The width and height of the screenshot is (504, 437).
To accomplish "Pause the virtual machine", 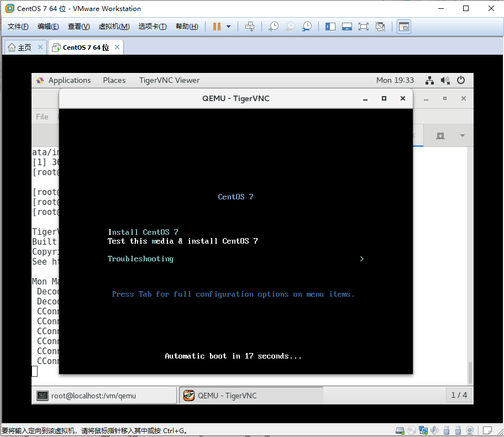I will tap(217, 27).
